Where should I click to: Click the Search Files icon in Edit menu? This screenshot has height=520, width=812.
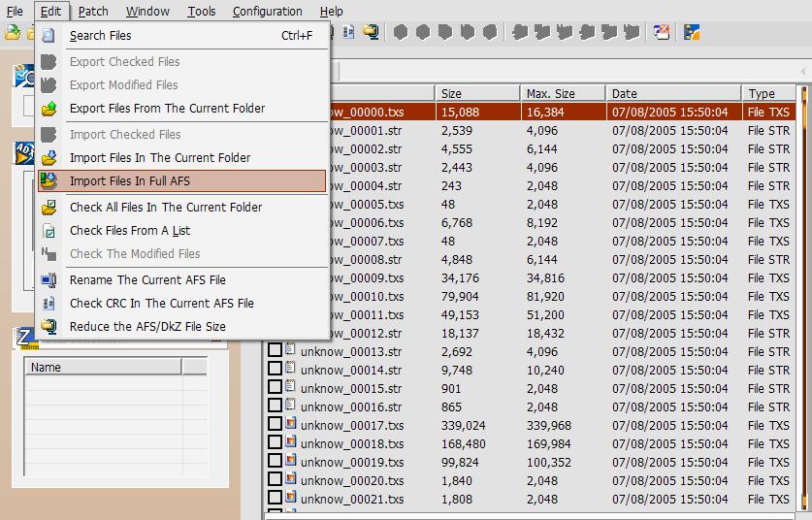[x=49, y=36]
